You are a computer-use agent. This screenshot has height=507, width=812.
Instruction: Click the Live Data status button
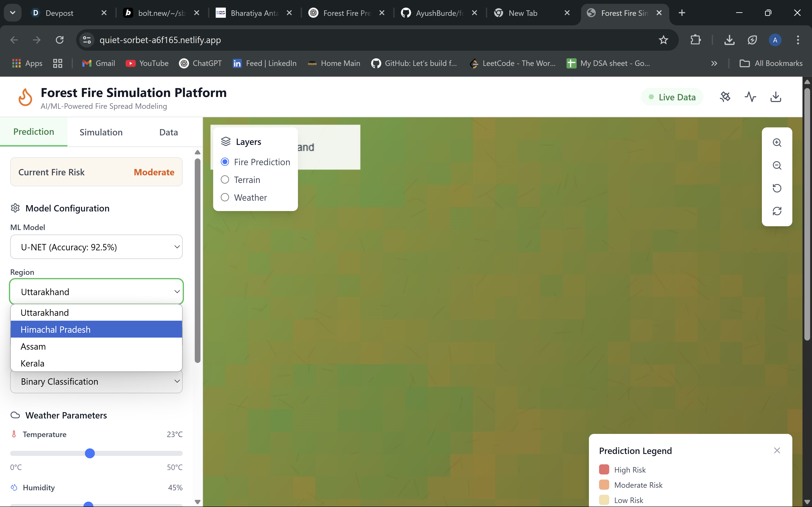click(672, 97)
